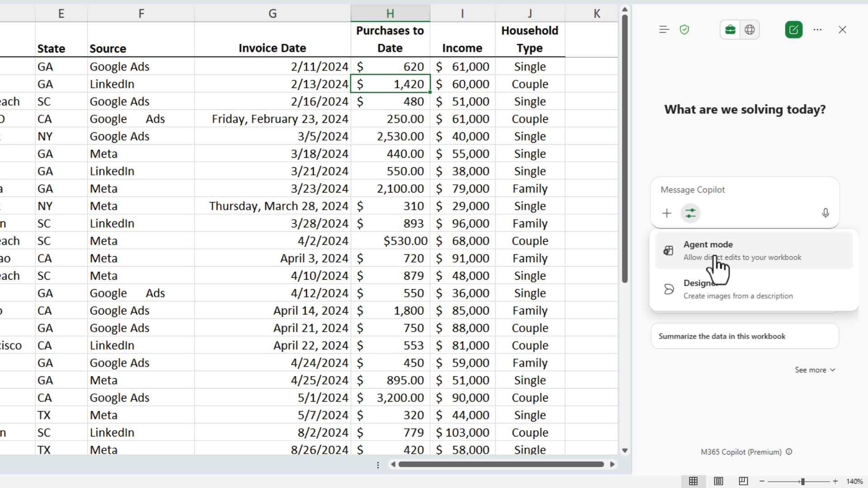Open the Copilot more options menu
The width and height of the screenshot is (868, 488).
(x=818, y=29)
